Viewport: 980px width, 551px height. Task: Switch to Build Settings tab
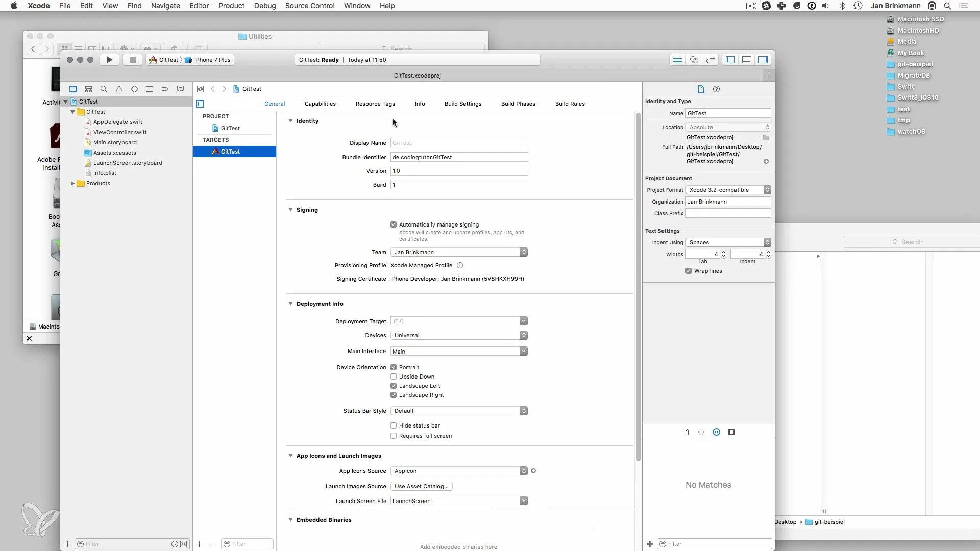tap(463, 104)
